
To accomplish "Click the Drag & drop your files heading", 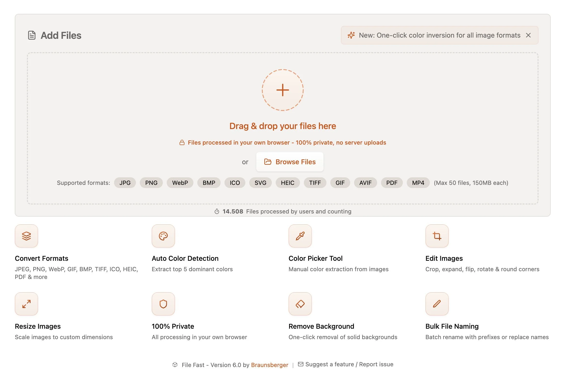I will (x=282, y=126).
